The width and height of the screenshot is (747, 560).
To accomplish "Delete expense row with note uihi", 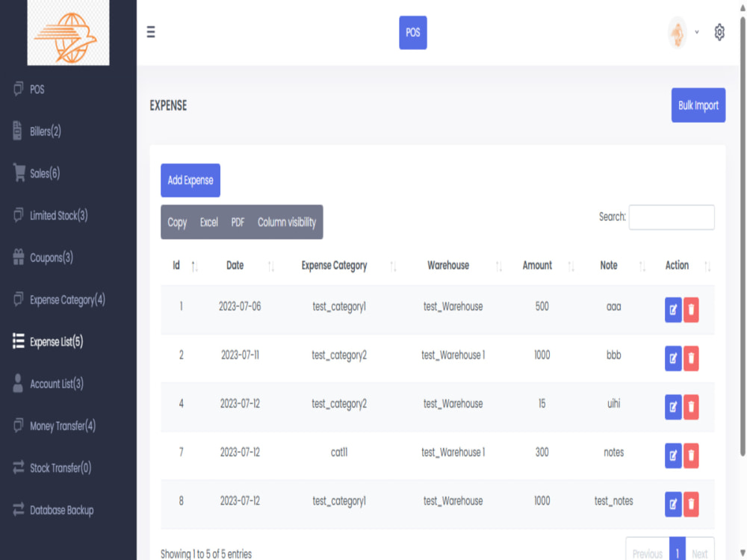I will click(x=691, y=407).
